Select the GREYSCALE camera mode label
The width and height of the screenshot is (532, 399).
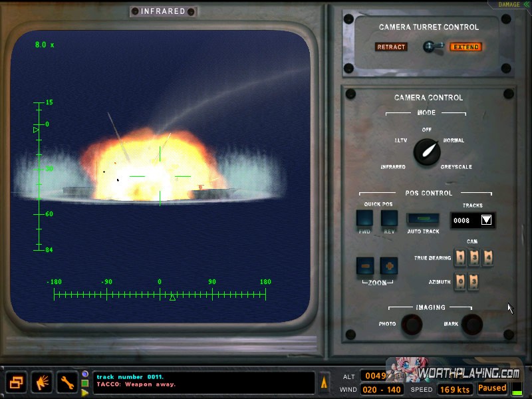point(456,167)
